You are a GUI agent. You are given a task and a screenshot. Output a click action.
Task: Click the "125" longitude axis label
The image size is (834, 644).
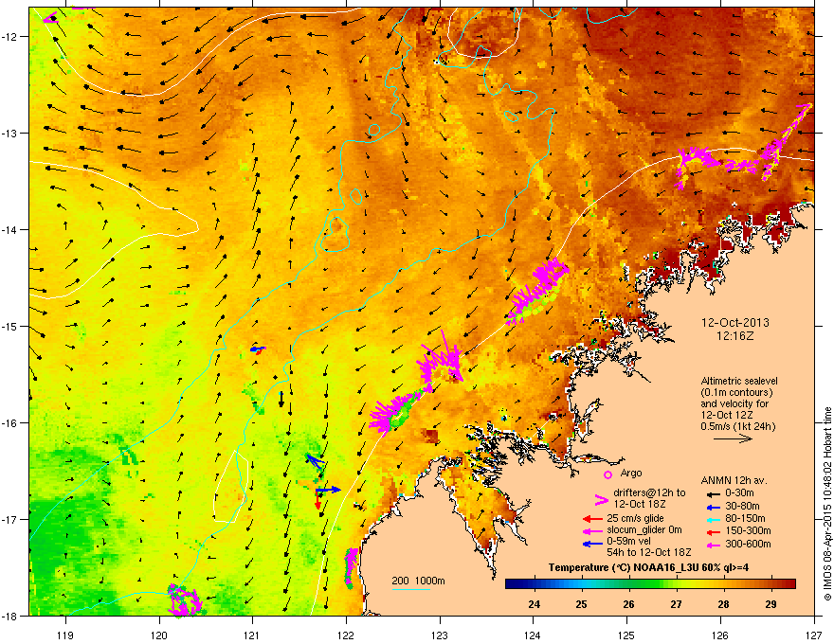[626, 635]
